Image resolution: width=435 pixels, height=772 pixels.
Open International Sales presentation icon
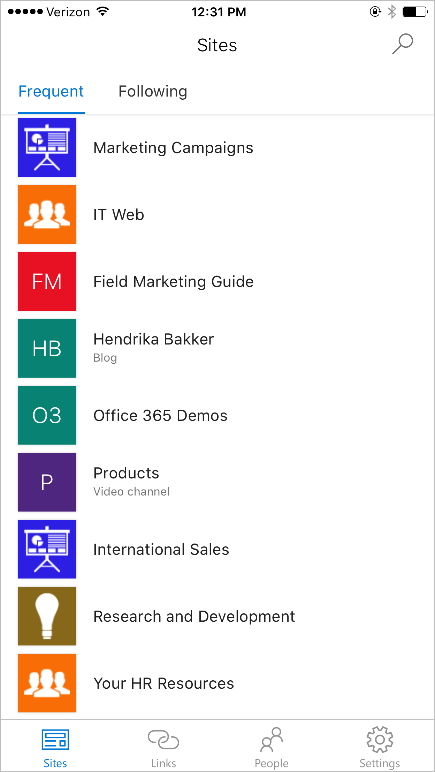(x=47, y=549)
